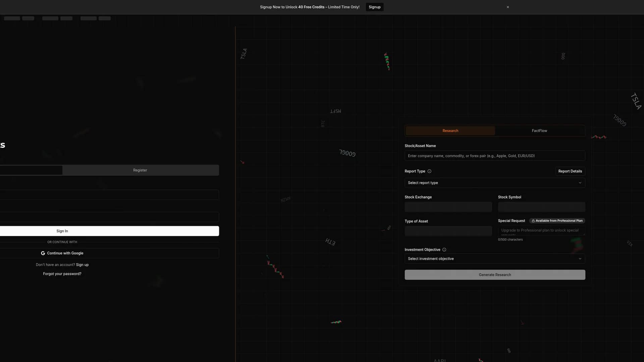Viewport: 644px width, 362px height.
Task: Click the white Sign In button
Action: 109,231
